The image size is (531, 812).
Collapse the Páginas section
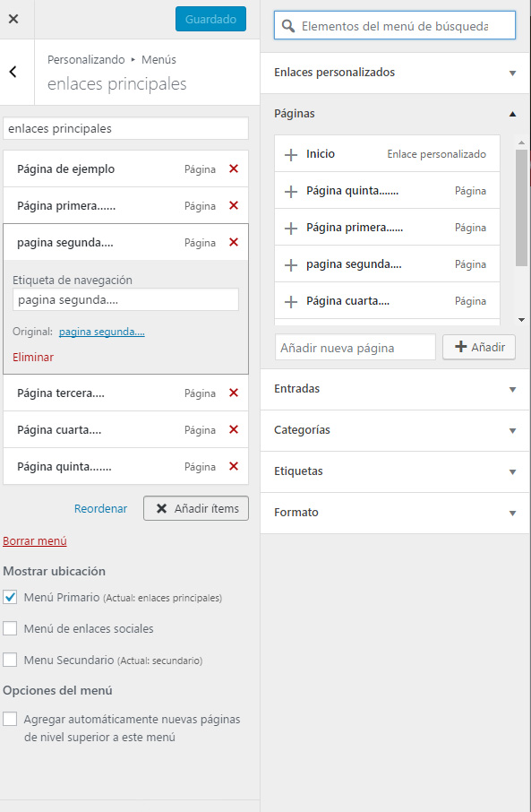[394, 114]
